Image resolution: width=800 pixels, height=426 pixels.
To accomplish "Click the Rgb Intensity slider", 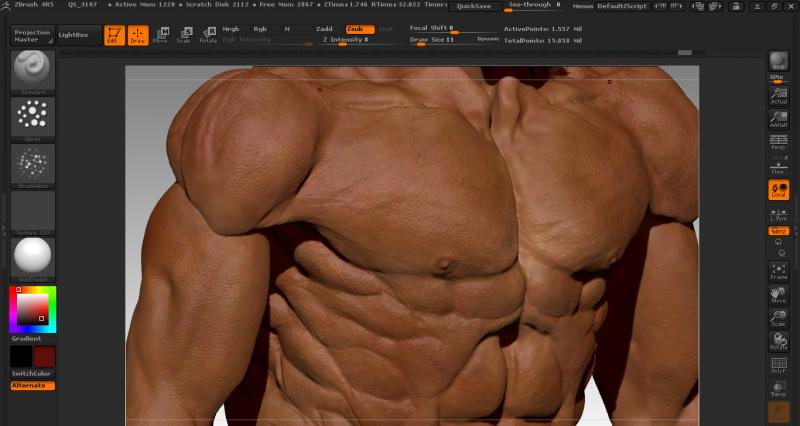I will 267,40.
